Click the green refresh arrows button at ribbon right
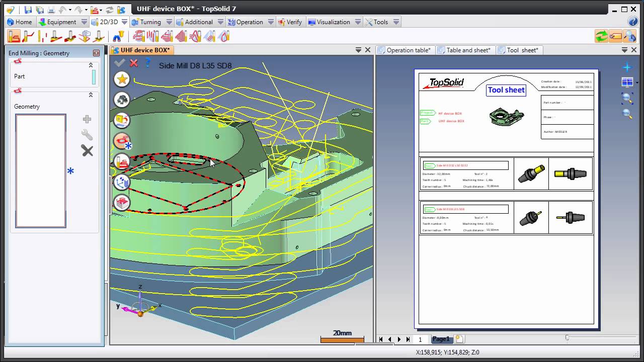The image size is (644, 362). [x=601, y=36]
